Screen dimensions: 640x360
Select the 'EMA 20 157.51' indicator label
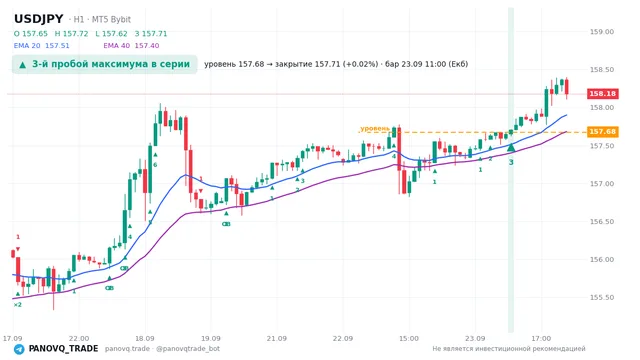[42, 45]
